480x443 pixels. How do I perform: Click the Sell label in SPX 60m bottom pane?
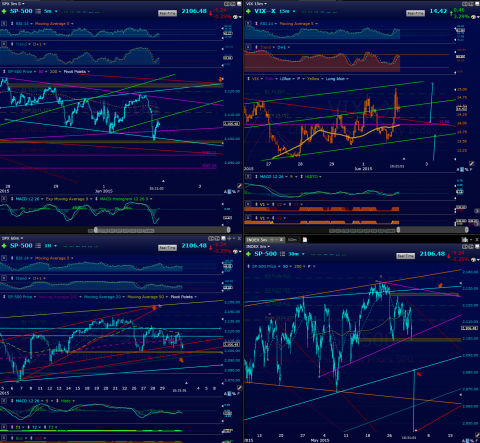(x=39, y=438)
